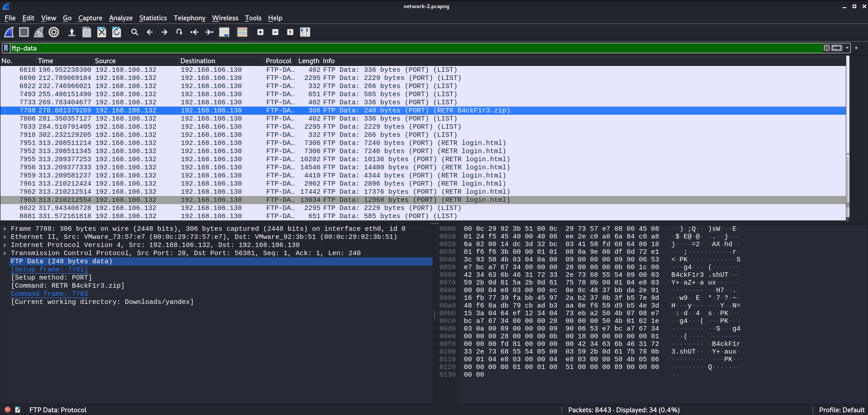This screenshot has height=415, width=868.
Task: Follow the Command frame: 7783 link
Action: click(x=49, y=294)
